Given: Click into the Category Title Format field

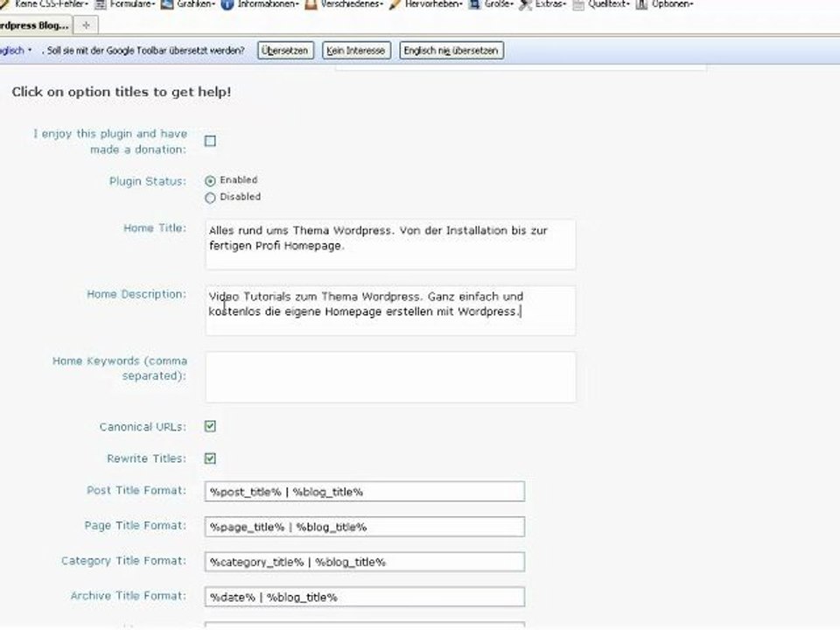Looking at the screenshot, I should point(364,562).
